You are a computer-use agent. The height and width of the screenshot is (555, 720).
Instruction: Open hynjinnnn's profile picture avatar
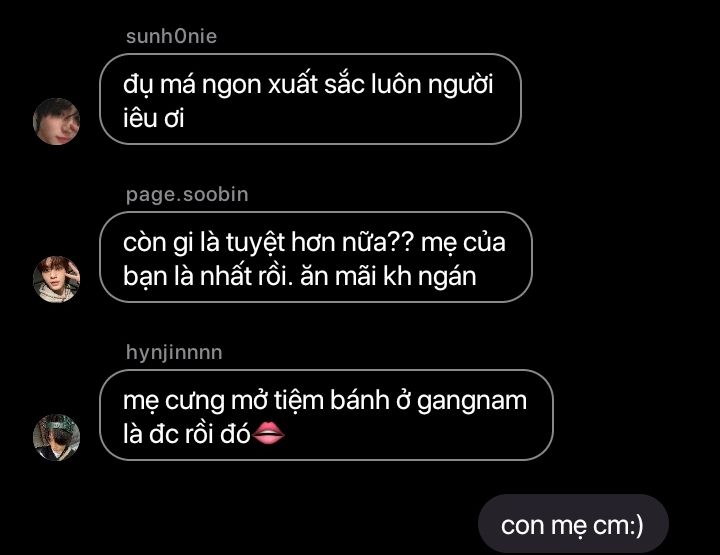coord(56,437)
